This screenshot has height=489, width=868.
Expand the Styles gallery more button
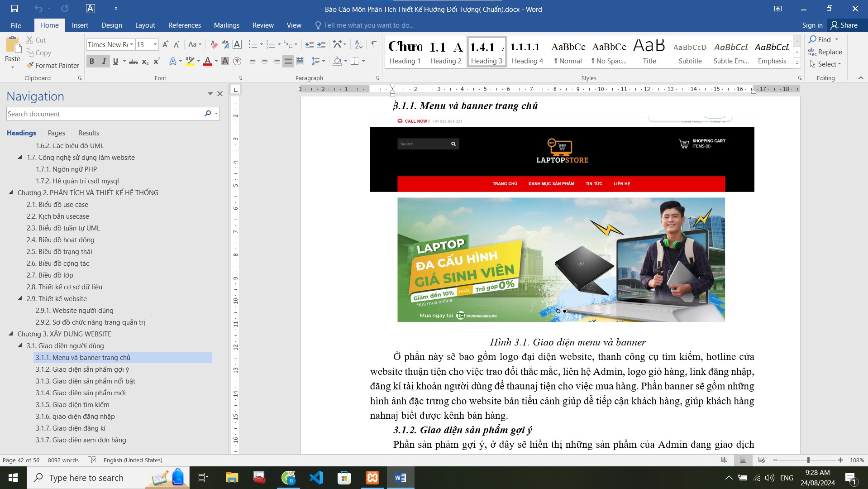tap(797, 63)
